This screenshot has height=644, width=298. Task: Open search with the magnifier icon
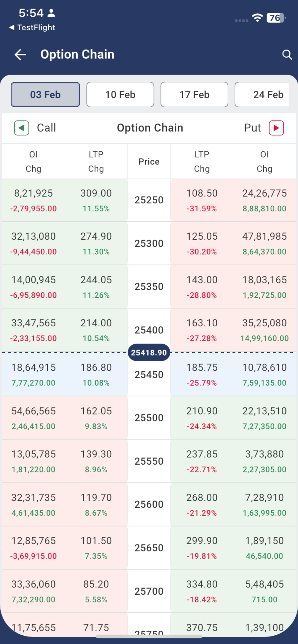(287, 54)
